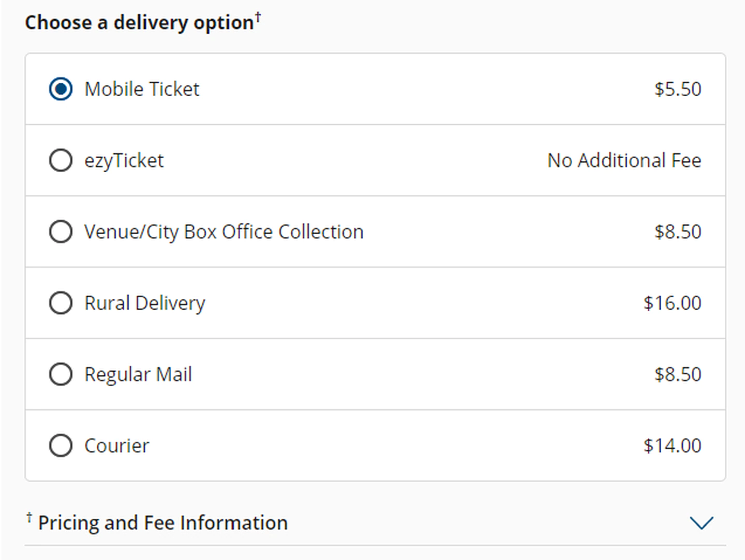Select the Regular Mail option
Image resolution: width=745 pixels, height=560 pixels.
61,374
